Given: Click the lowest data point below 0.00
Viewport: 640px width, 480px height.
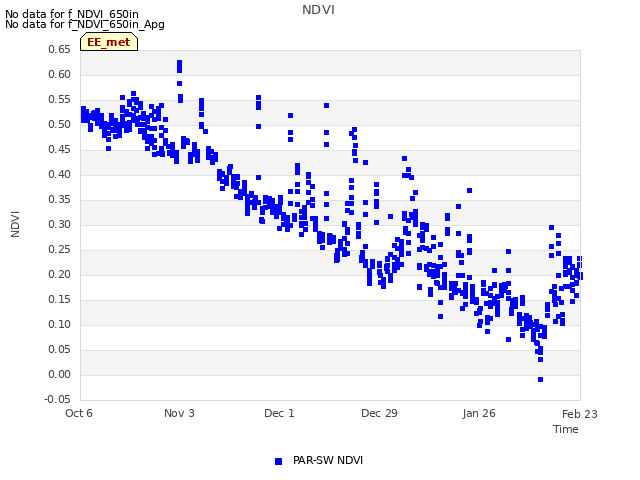Looking at the screenshot, I should point(540,380).
